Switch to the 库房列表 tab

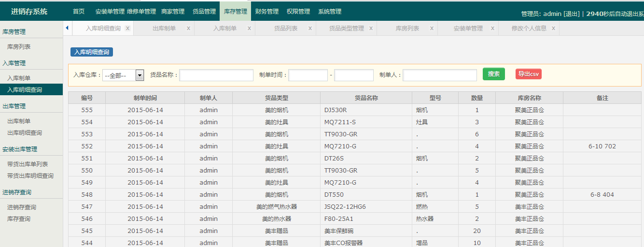click(407, 29)
